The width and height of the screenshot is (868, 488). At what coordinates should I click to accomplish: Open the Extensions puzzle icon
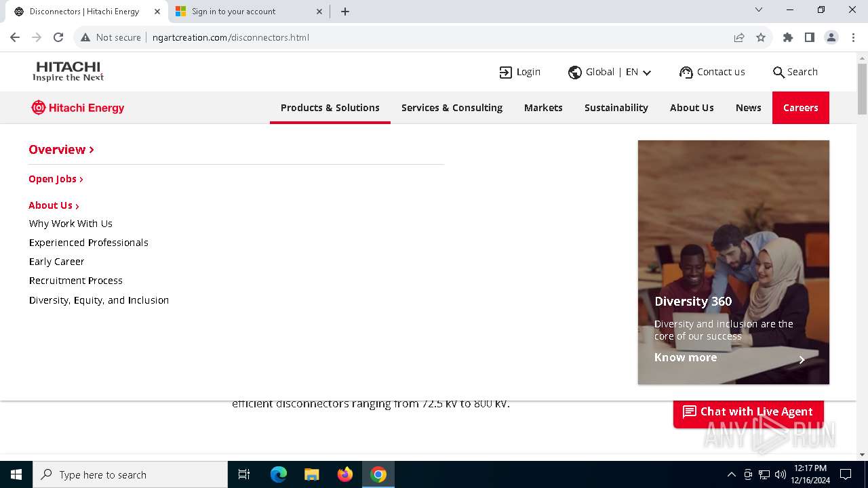click(788, 37)
